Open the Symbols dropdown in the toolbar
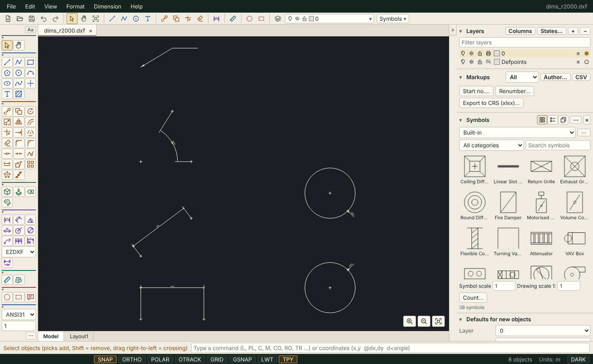 393,19
